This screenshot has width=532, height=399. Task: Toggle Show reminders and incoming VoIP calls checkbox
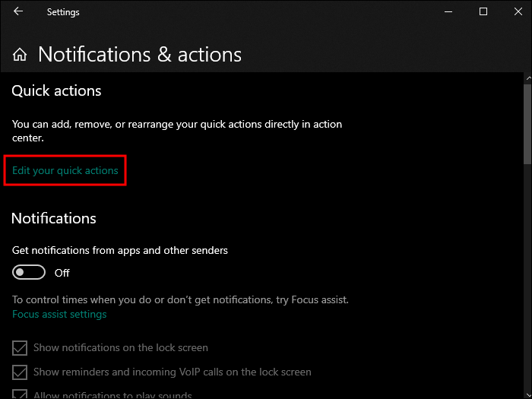tap(20, 372)
